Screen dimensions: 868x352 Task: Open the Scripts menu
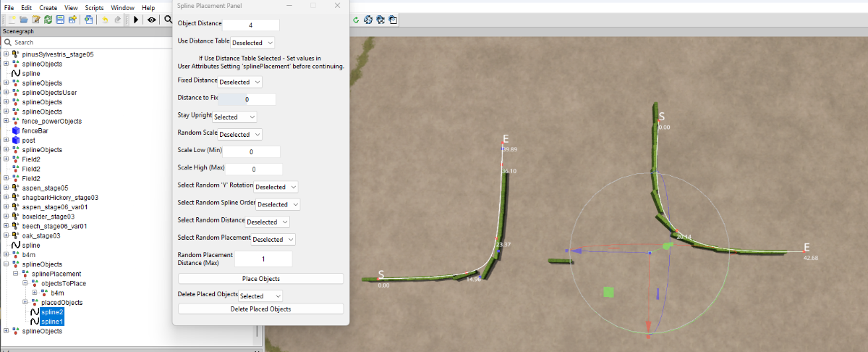tap(94, 7)
